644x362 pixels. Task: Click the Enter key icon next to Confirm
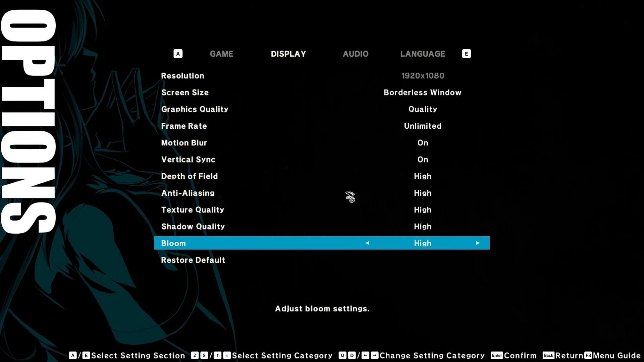click(497, 355)
